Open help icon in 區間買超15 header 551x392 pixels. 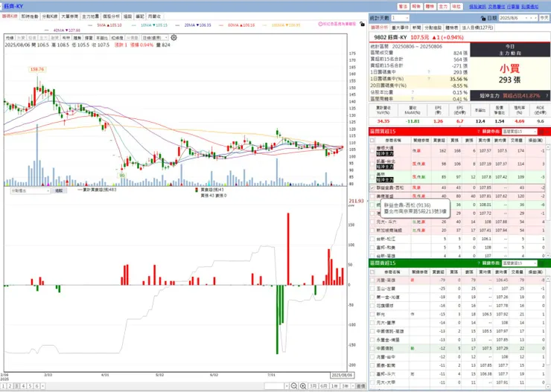pos(479,132)
